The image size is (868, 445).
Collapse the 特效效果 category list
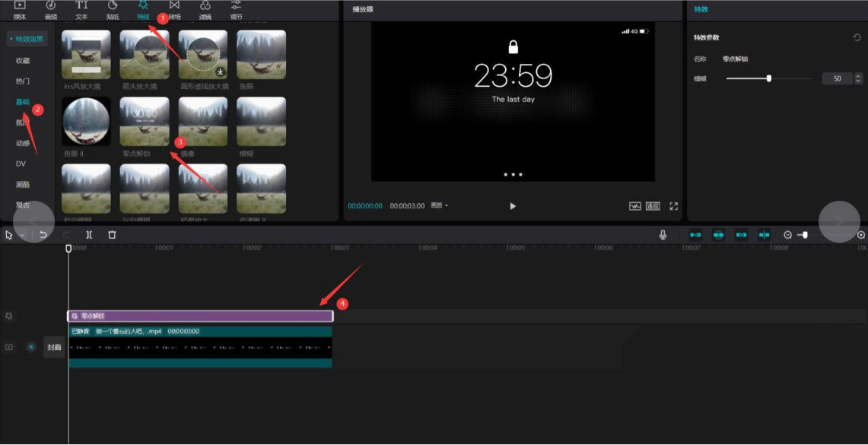27,39
